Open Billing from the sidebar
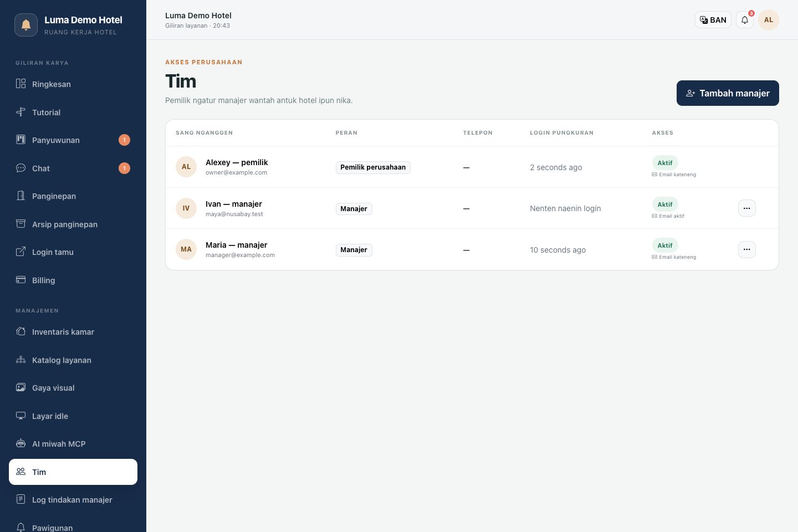Screen dimensions: 798x532 [x=73, y=280]
